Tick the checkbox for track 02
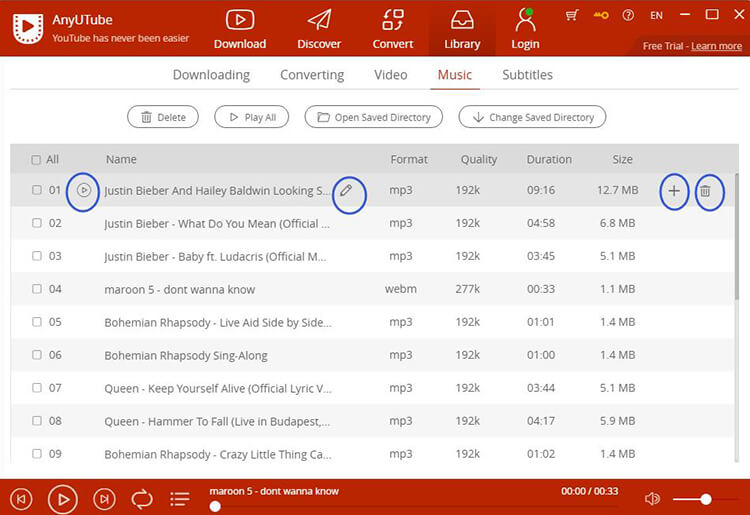Screen dimensions: 750x515 tap(37, 223)
